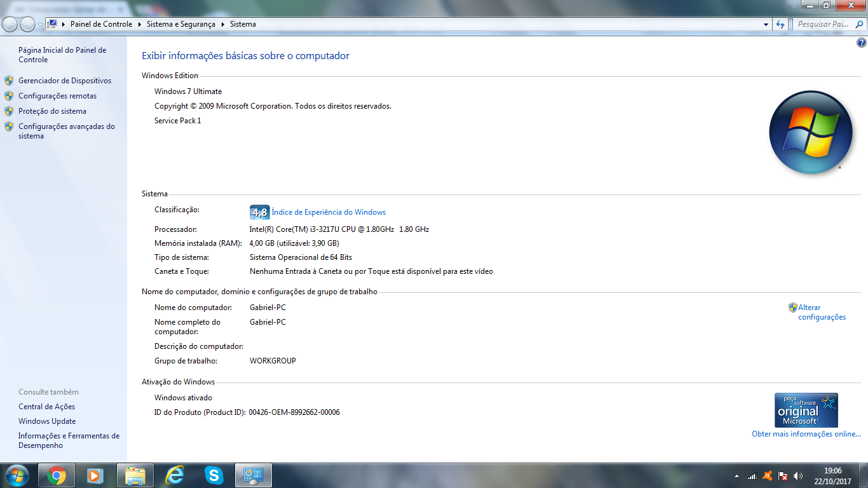
Task: Open Skype from the taskbar
Action: 214,475
